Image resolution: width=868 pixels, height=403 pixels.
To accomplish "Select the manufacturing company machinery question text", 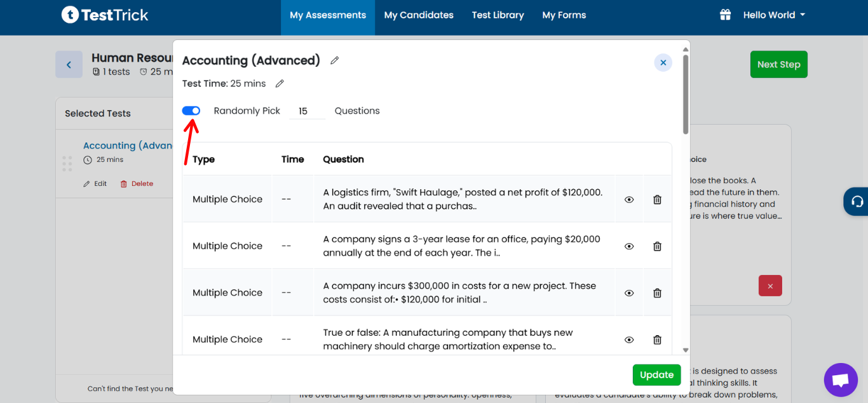I will tap(448, 340).
